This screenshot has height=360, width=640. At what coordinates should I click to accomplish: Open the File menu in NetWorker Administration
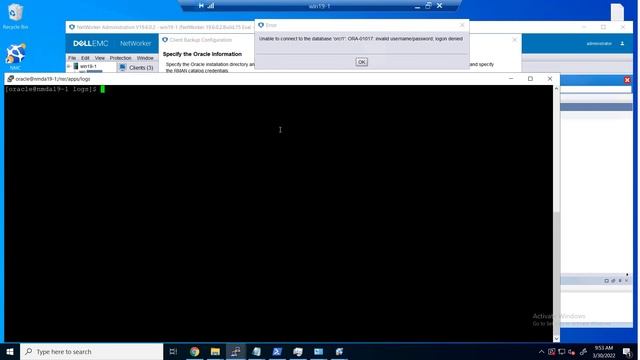coord(72,58)
